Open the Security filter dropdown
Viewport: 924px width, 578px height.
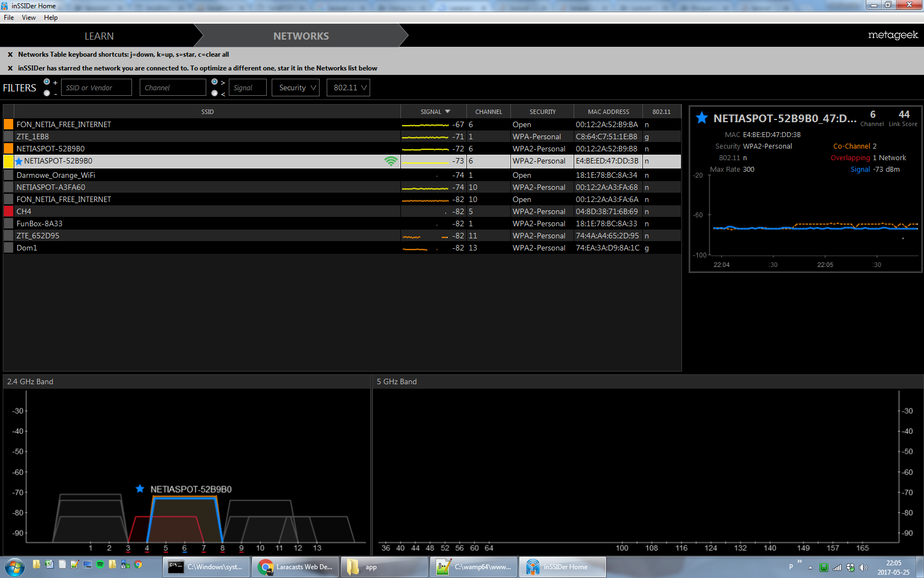(x=295, y=88)
